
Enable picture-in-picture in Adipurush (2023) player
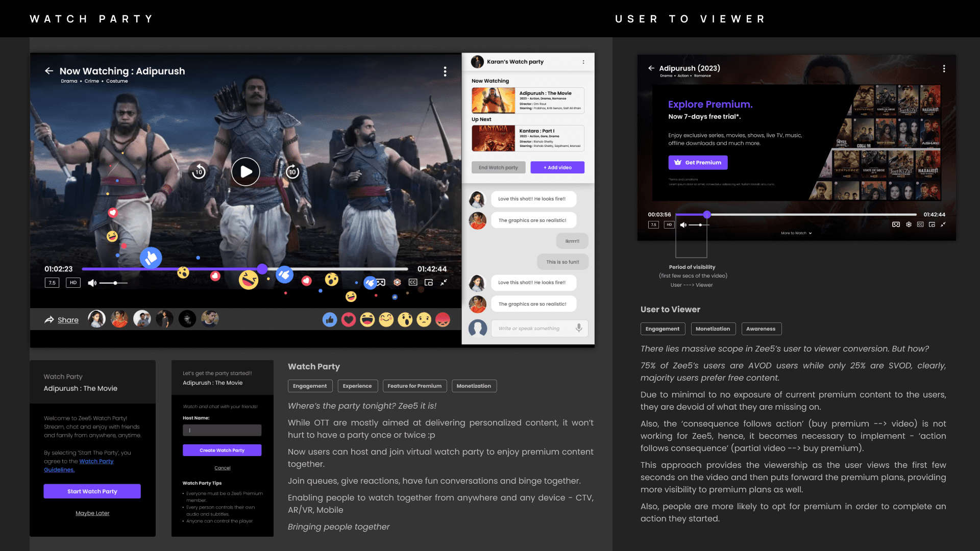coord(932,224)
